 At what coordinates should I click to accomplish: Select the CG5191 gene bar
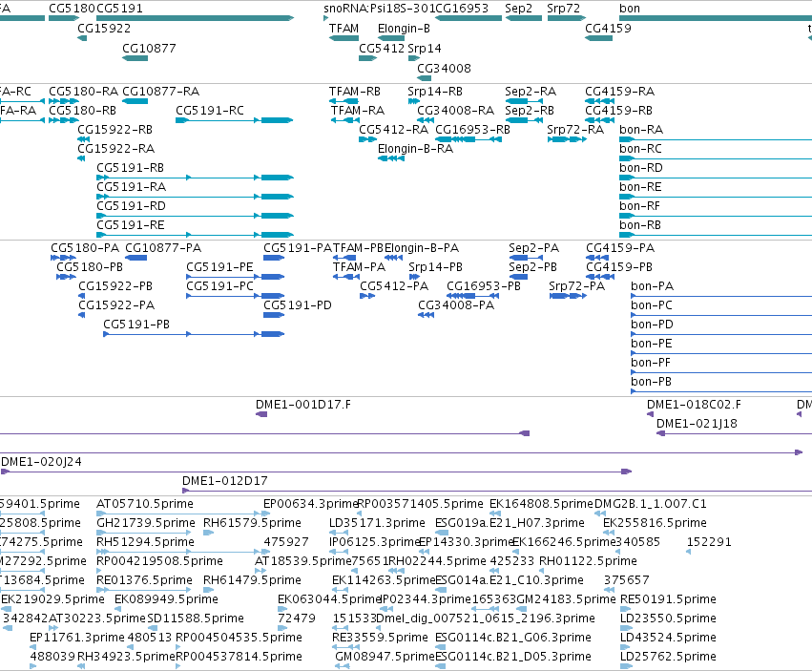tap(196, 18)
